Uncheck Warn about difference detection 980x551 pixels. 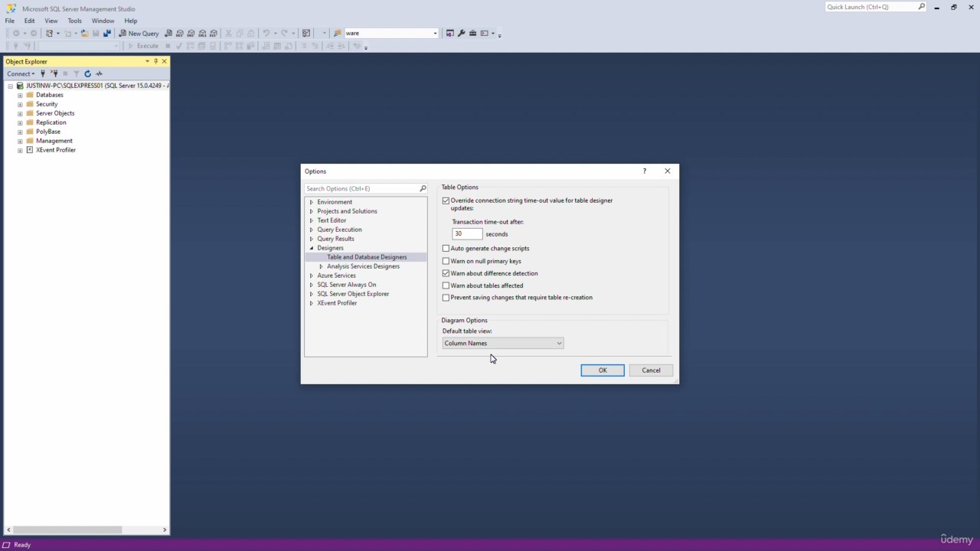point(446,273)
